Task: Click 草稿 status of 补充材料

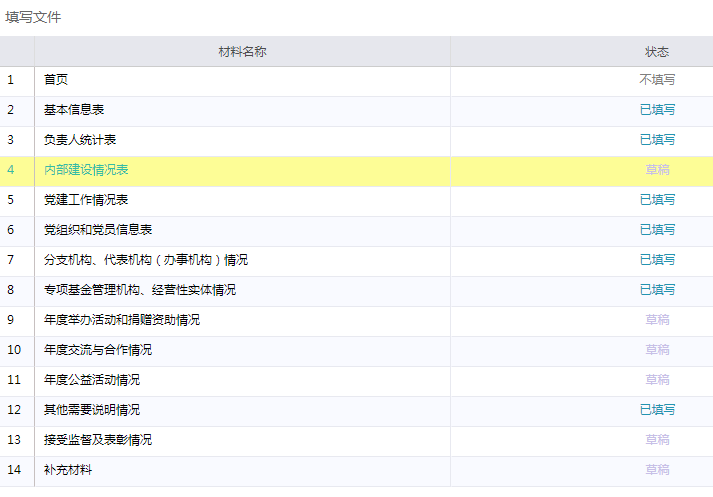Action: [x=657, y=470]
